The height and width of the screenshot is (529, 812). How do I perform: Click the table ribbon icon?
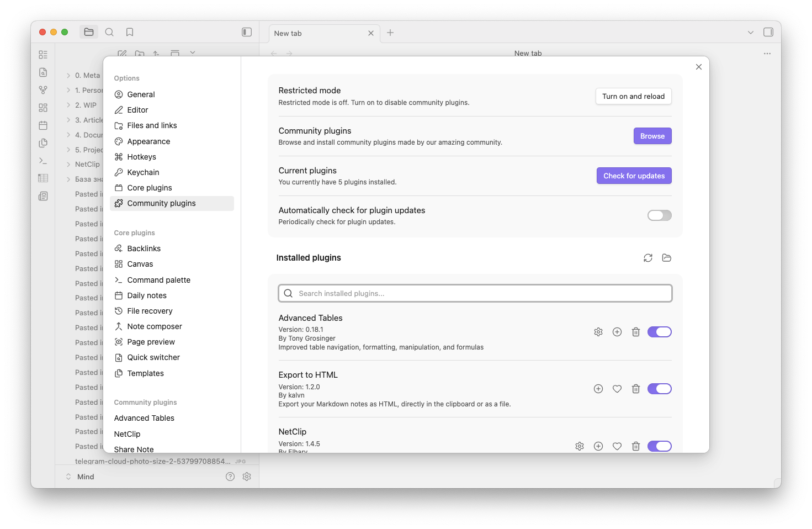click(43, 178)
